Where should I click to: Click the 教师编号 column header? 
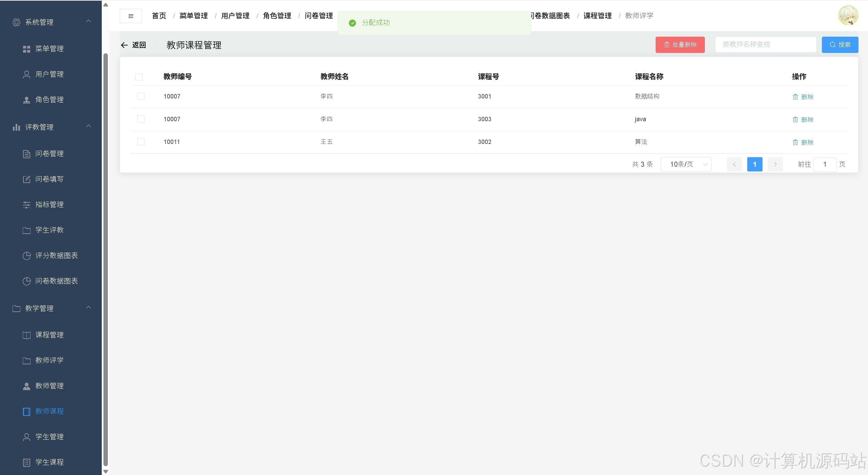[177, 77]
